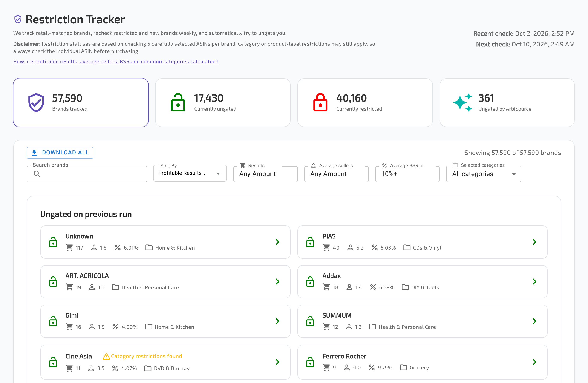Expand the Addax card chevron
Viewport: 588px width, 383px height.
(x=534, y=282)
